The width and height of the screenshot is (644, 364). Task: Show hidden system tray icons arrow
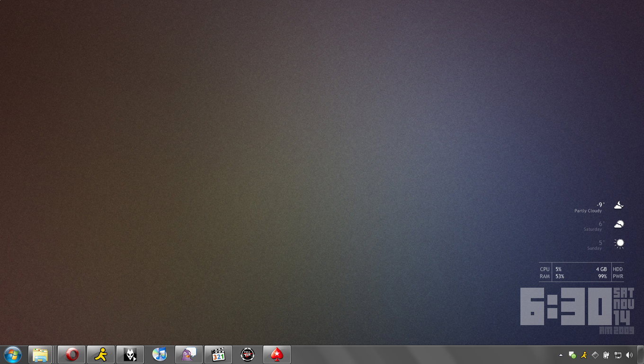tap(561, 355)
